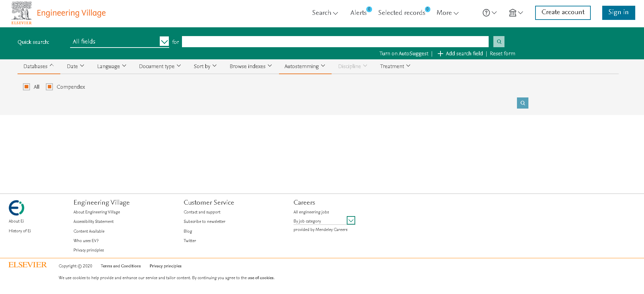
Task: Open Selected records in the header
Action: [x=402, y=13]
